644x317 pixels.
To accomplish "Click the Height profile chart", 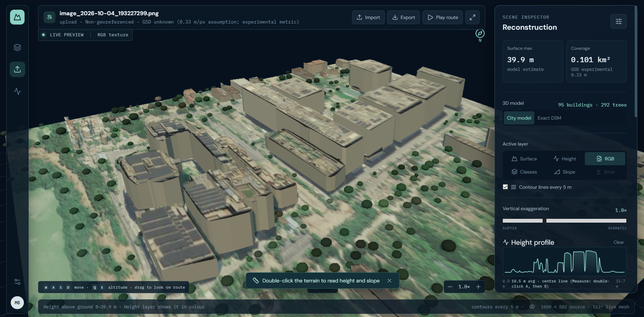I will pos(564,261).
